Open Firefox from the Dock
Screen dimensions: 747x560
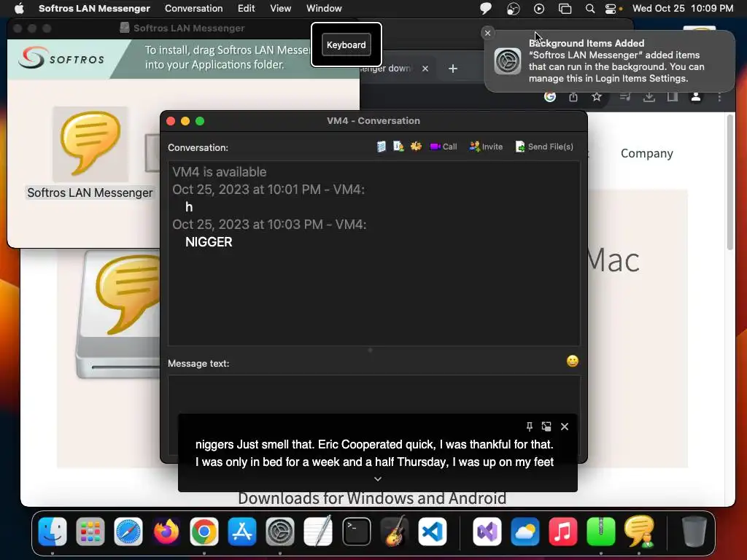tap(166, 532)
